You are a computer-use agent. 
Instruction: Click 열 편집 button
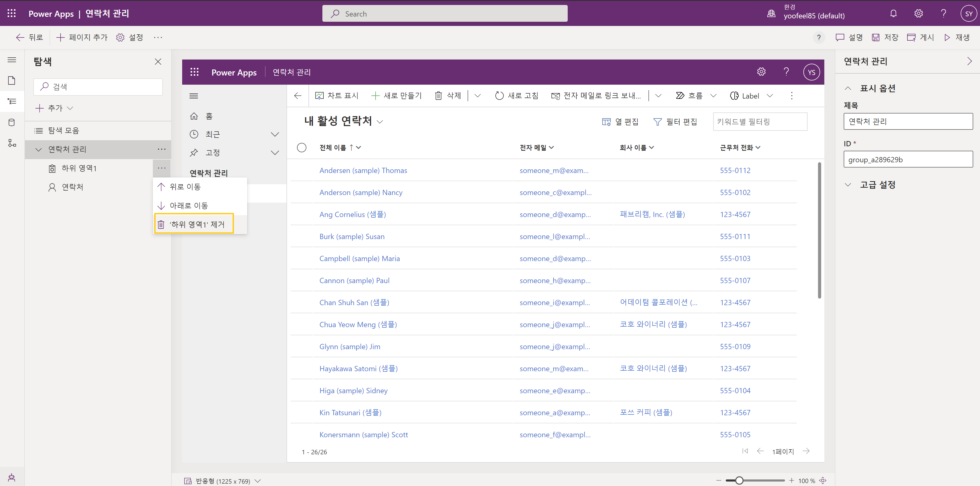pos(620,122)
